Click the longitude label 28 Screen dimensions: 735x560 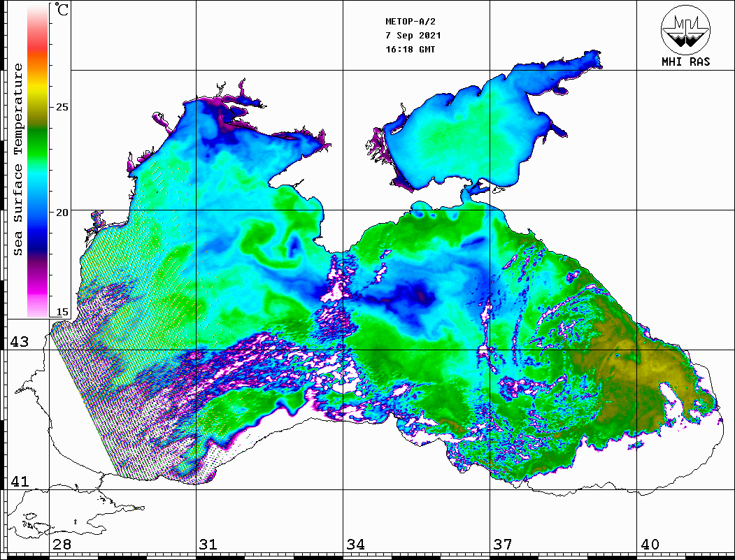tap(62, 544)
